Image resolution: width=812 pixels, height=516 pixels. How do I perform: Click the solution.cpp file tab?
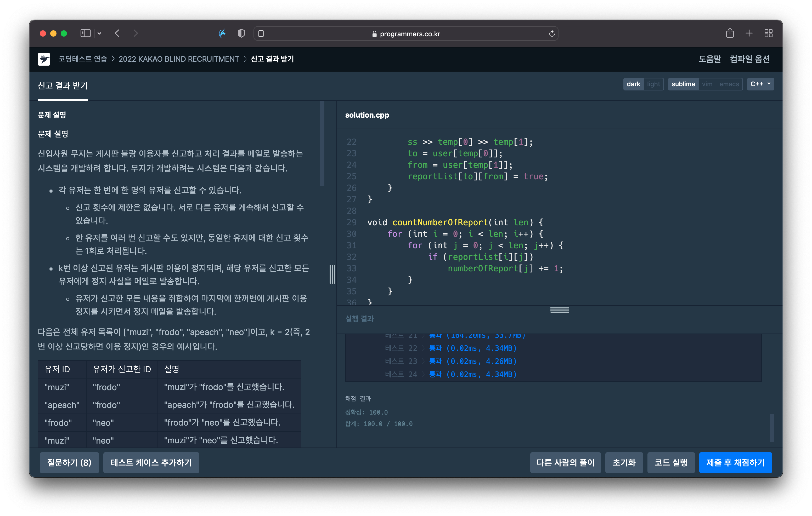coord(367,115)
